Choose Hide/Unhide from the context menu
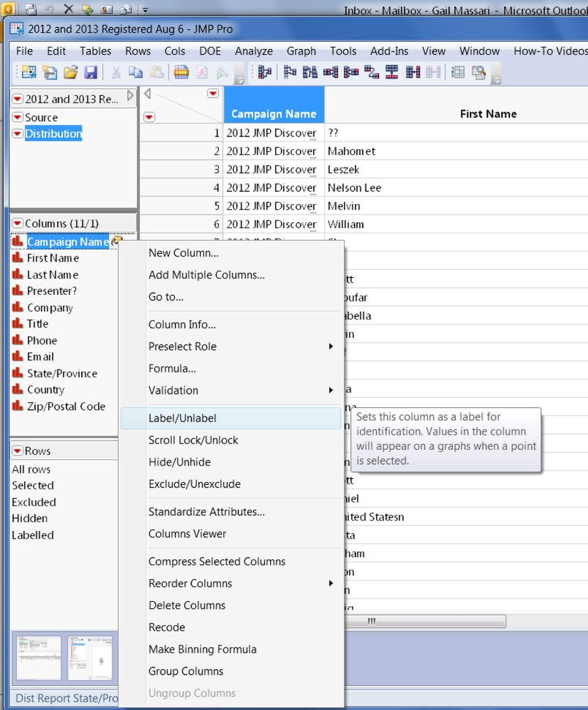Image resolution: width=588 pixels, height=710 pixels. click(x=230, y=462)
